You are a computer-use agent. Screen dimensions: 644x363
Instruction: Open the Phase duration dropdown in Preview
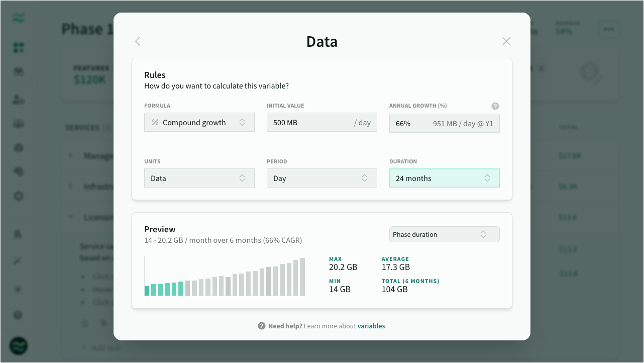[444, 234]
